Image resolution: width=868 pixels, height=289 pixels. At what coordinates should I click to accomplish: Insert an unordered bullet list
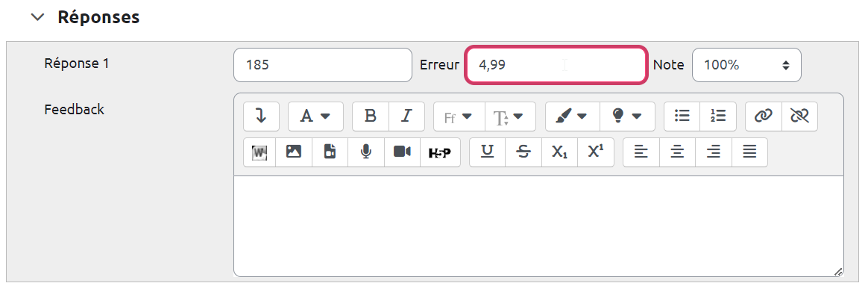coord(682,116)
